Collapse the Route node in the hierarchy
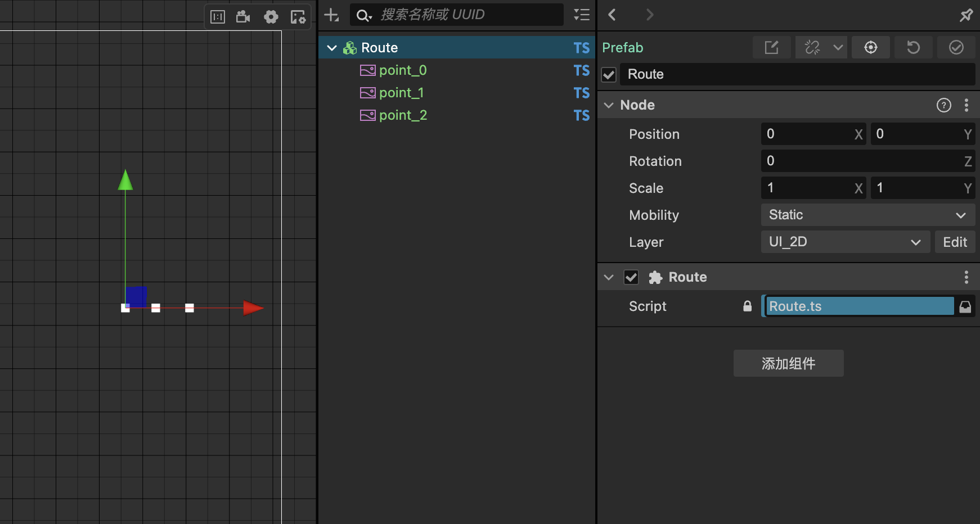Screen dimensions: 980x524 pyautogui.click(x=332, y=48)
